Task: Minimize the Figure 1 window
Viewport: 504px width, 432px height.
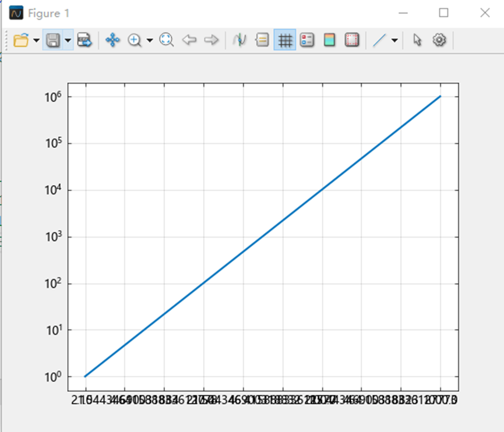Action: pos(403,13)
